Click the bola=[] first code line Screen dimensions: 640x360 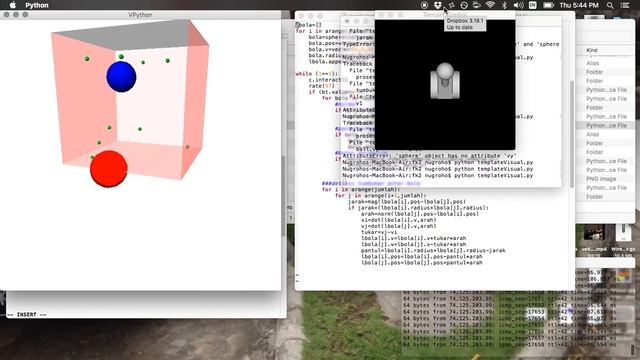309,25
